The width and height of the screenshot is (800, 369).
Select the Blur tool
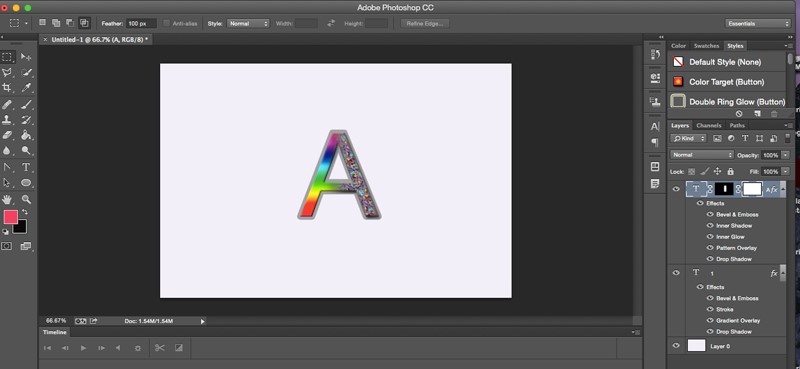click(x=7, y=151)
